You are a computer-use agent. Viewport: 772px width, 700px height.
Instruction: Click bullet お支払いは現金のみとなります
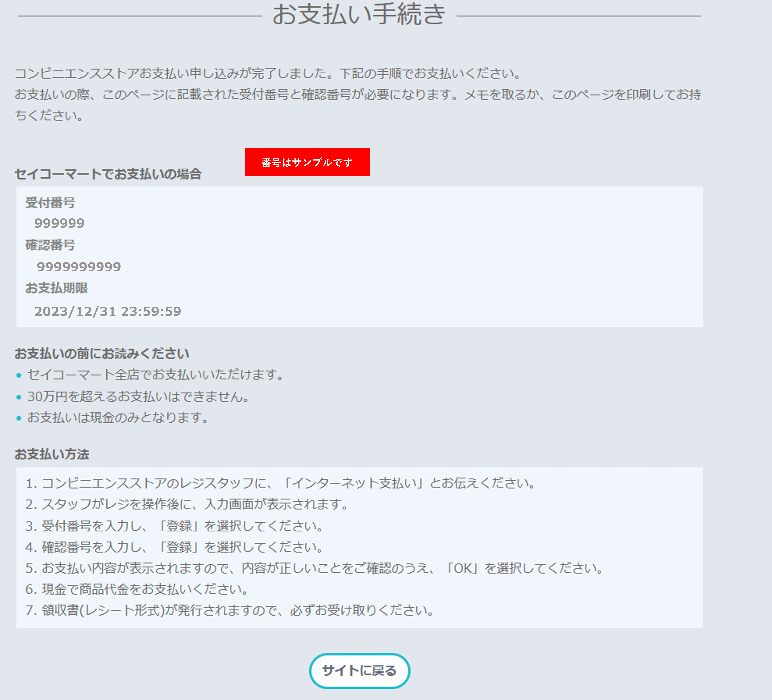tap(118, 418)
